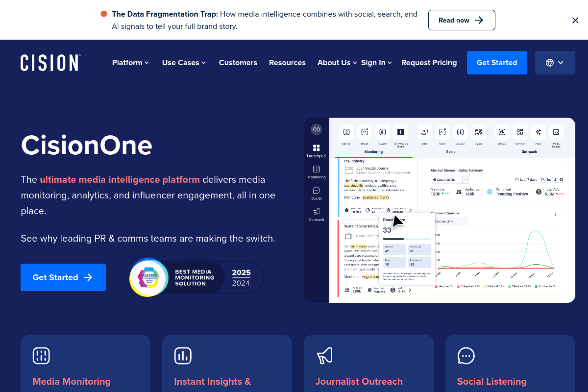Viewport: 588px width, 392px height.
Task: Click the hero Get Started arrow button
Action: (63, 277)
